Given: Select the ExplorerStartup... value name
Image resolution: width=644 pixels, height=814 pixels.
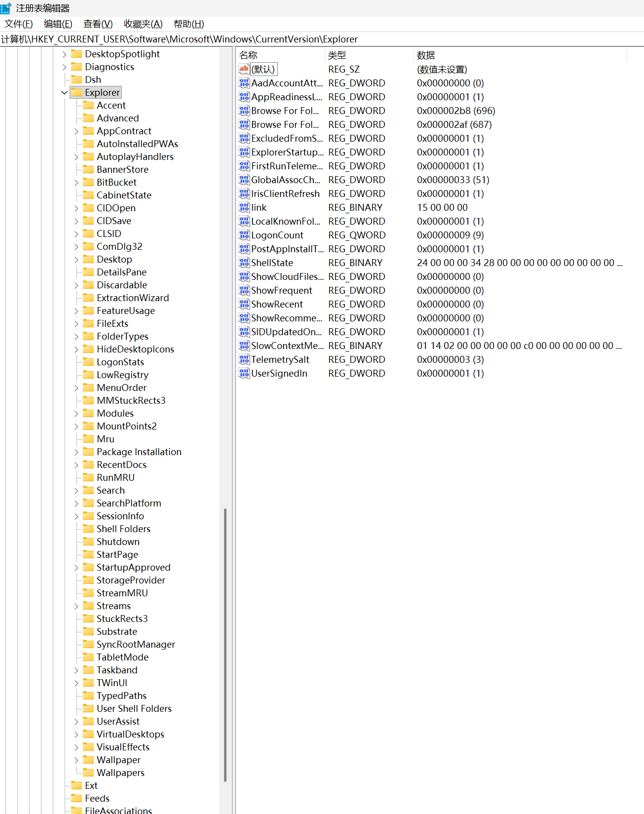Looking at the screenshot, I should point(287,152).
